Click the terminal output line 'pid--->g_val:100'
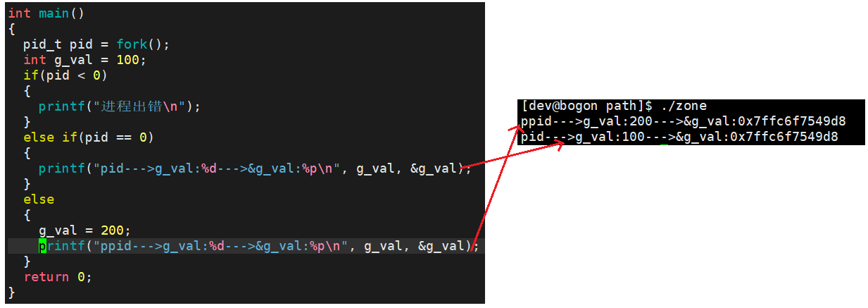 679,137
